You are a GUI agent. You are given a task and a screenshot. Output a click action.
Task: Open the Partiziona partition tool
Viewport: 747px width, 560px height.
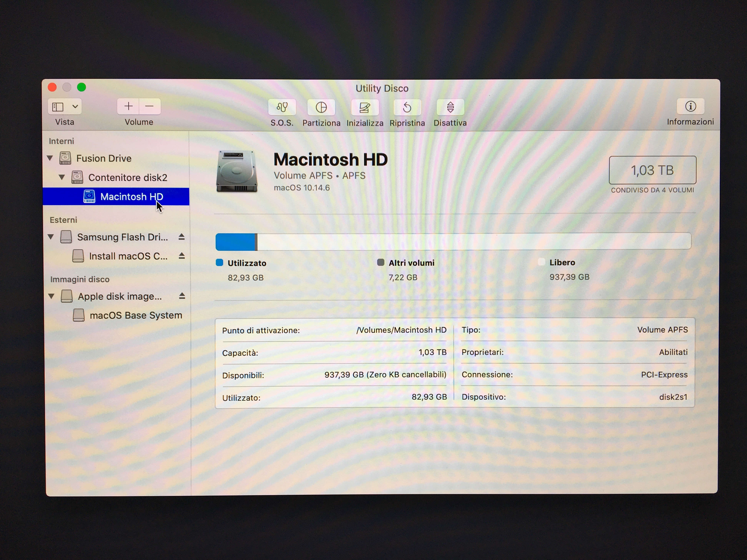(321, 107)
